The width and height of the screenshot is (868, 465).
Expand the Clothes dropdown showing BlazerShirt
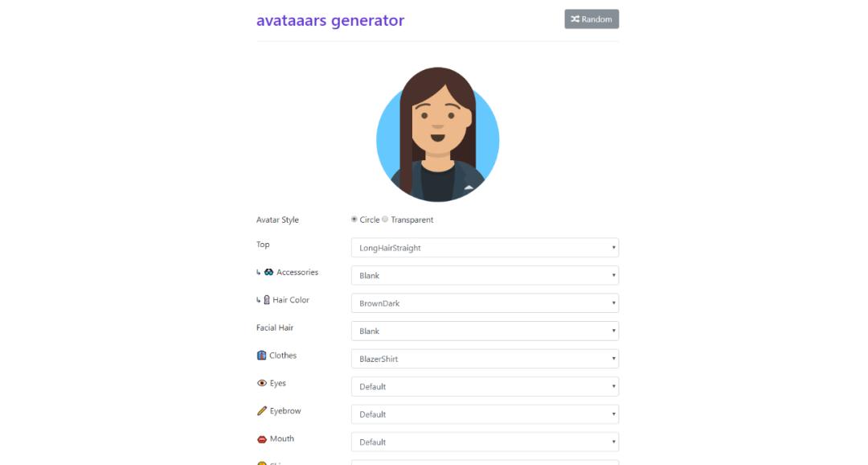pos(485,359)
